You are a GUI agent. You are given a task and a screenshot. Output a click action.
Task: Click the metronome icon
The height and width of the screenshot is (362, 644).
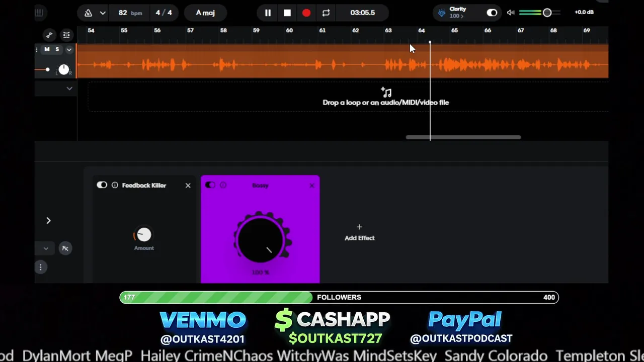(89, 13)
